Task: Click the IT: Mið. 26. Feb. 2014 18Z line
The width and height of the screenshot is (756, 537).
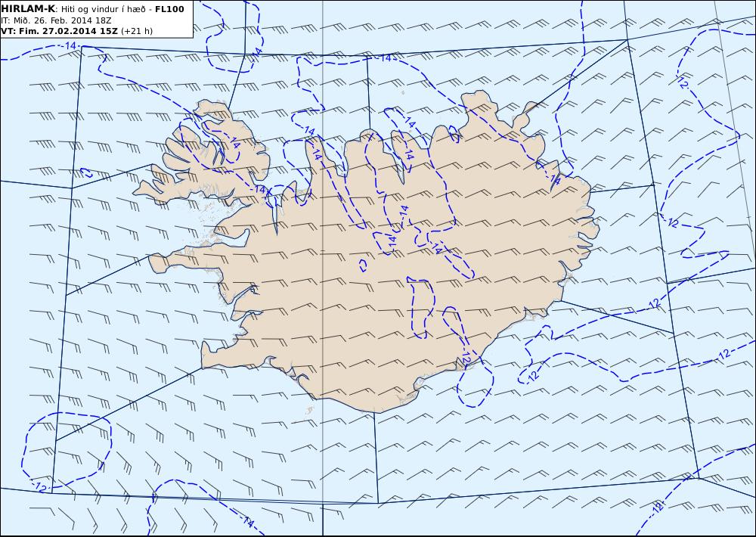Action: (56, 20)
